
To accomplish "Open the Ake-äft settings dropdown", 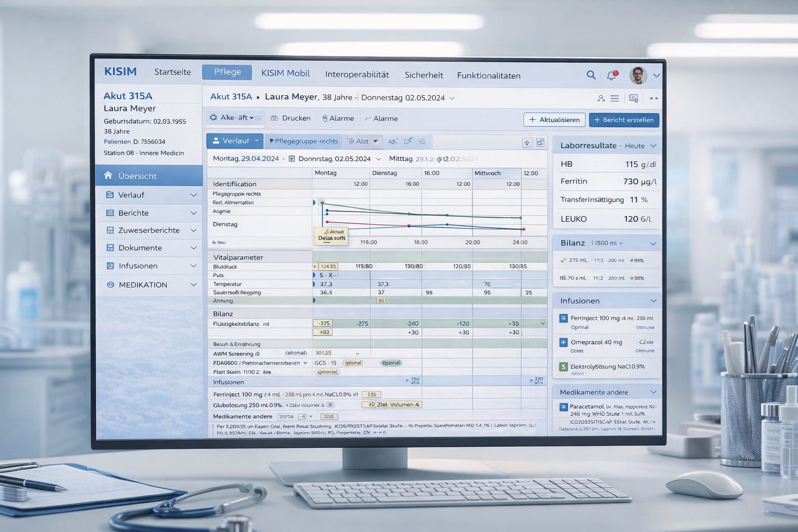I will pyautogui.click(x=236, y=118).
